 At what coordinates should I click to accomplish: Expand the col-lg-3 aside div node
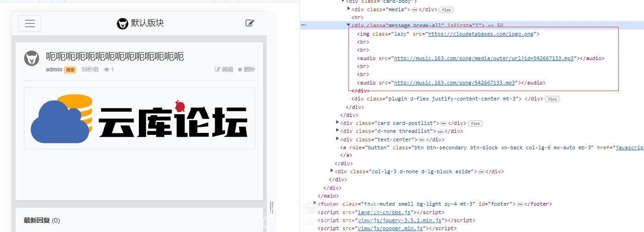[332, 171]
